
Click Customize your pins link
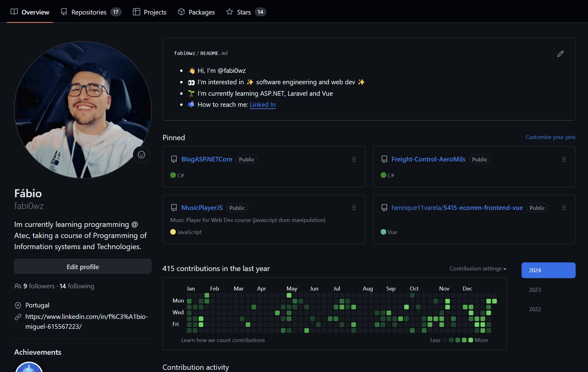(550, 137)
